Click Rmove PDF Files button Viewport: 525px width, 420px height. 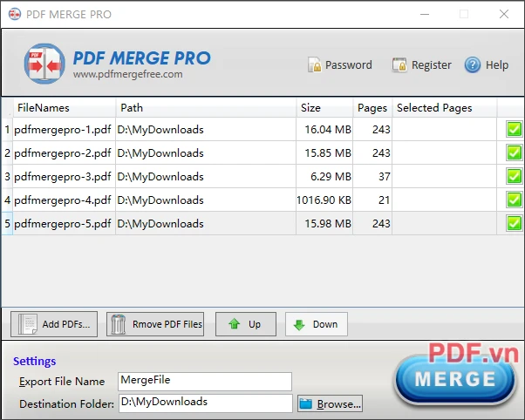tap(155, 324)
